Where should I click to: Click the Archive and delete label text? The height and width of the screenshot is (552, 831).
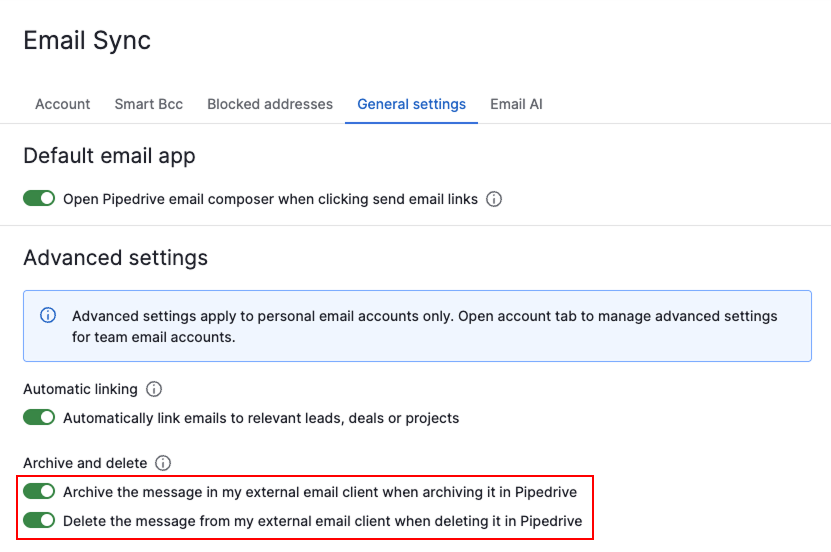pyautogui.click(x=85, y=463)
